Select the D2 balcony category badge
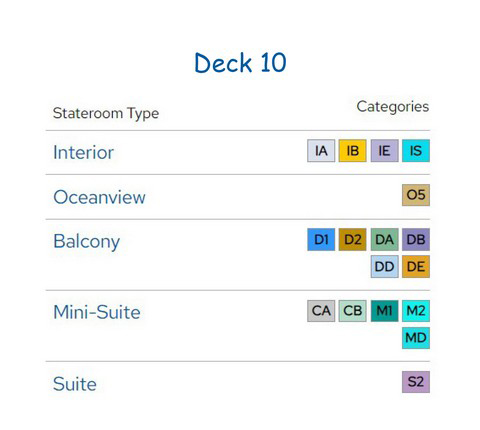Screen dimensions: 480x430 click(352, 239)
